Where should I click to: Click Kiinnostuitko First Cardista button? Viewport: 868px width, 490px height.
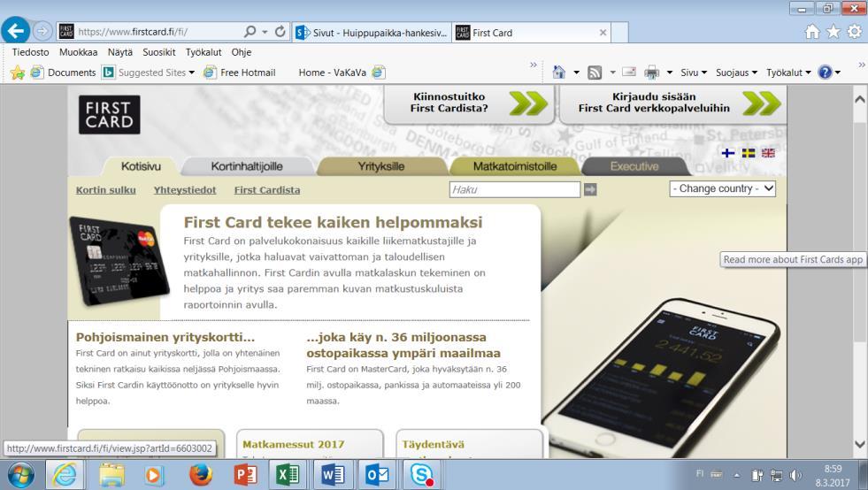tap(469, 103)
